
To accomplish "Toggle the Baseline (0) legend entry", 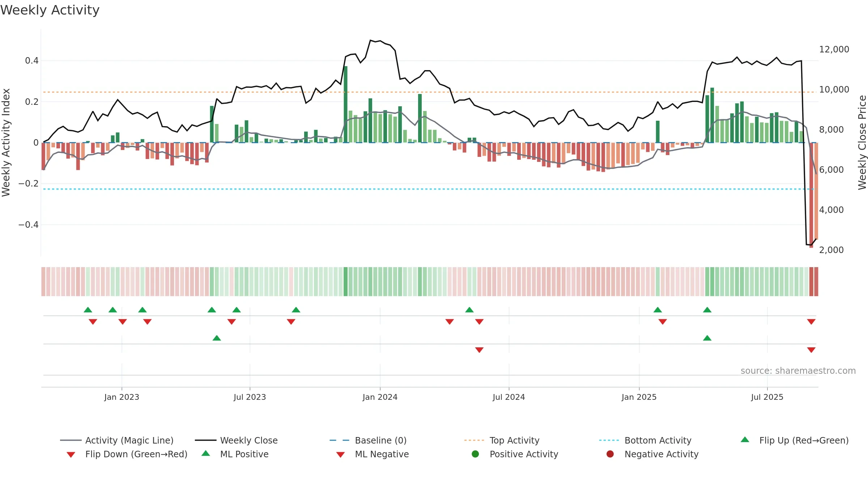I will tap(368, 440).
